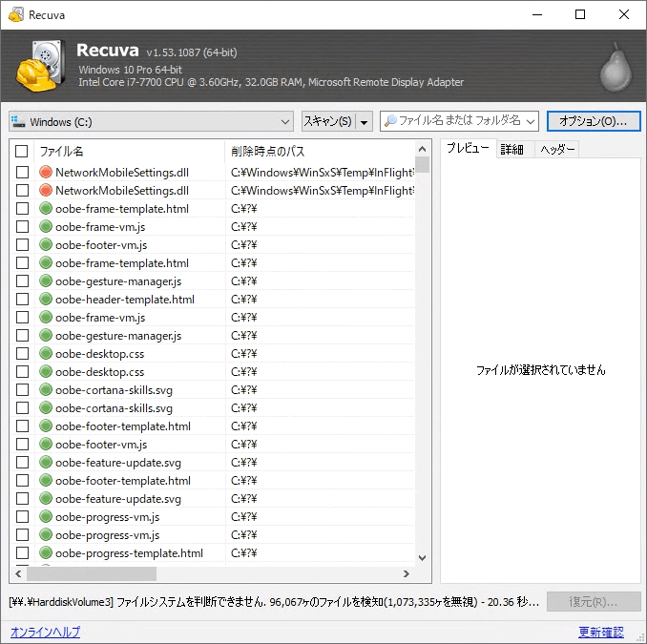Check the box for oobe-header-template.html

(22, 300)
